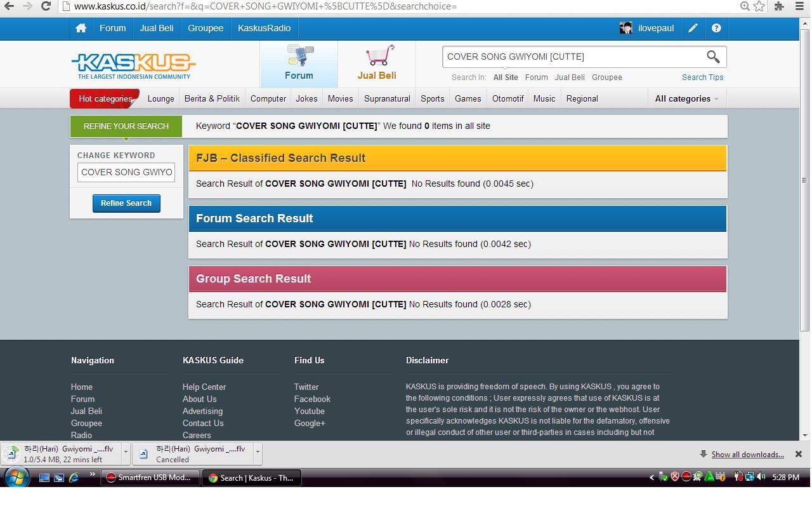Image resolution: width=812 pixels, height=508 pixels.
Task: Click the red shield security tray icon
Action: 675,477
